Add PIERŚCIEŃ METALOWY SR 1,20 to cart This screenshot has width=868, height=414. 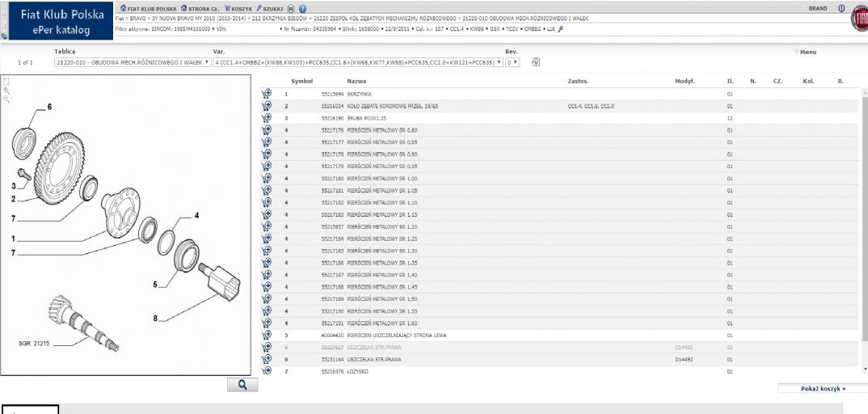point(266,226)
